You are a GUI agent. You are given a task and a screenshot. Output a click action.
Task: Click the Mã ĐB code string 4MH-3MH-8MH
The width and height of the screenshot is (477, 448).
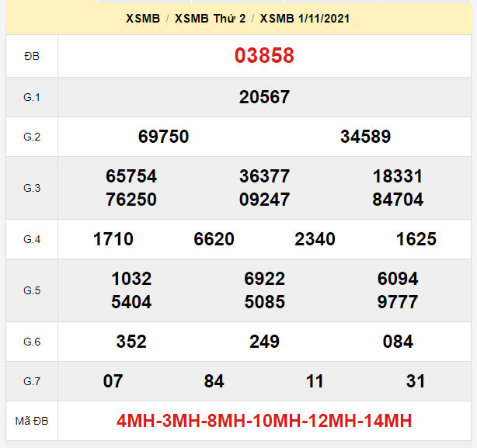pos(264,422)
